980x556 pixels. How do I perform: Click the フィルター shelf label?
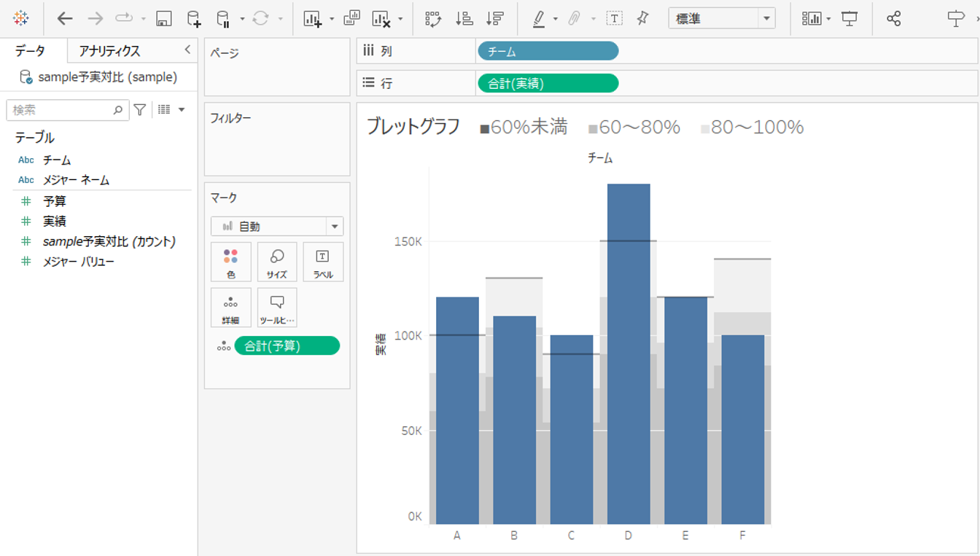[x=230, y=117]
